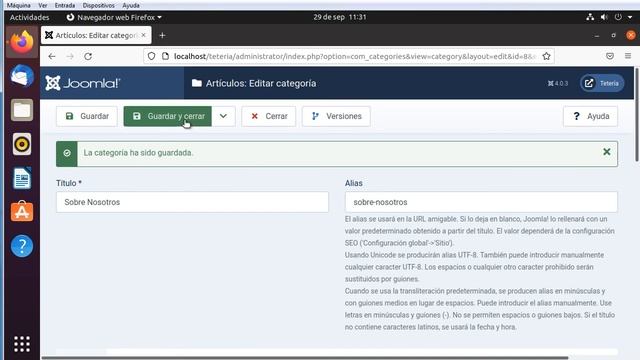Open the Files manager in dock
640x360 pixels.
pyautogui.click(x=22, y=110)
